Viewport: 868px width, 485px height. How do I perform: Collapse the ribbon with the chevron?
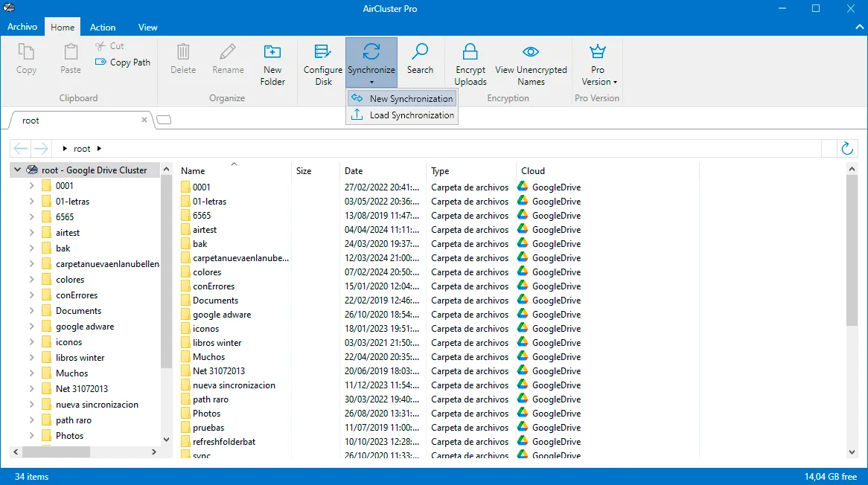[859, 27]
